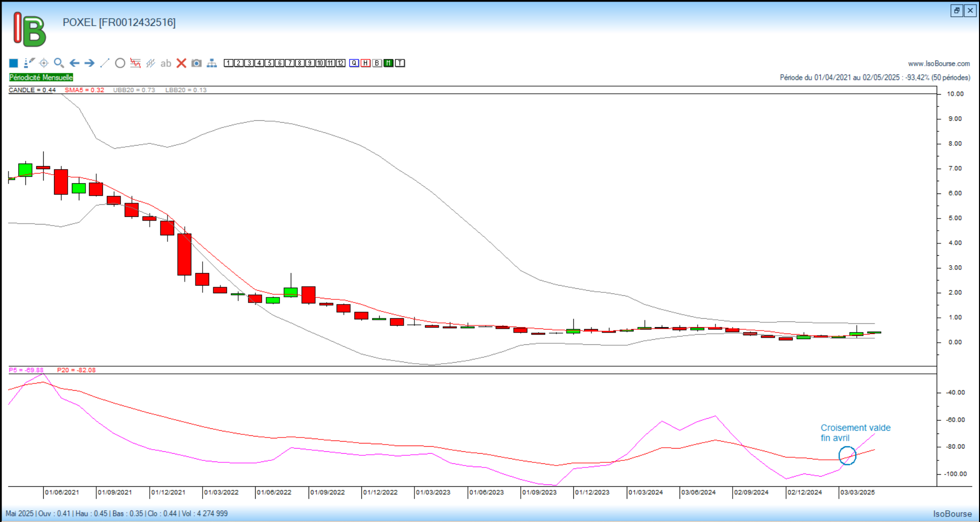Screen dimensions: 980x522
Task: Click the 'Croisement valde fin avril' annotation
Action: coord(856,433)
